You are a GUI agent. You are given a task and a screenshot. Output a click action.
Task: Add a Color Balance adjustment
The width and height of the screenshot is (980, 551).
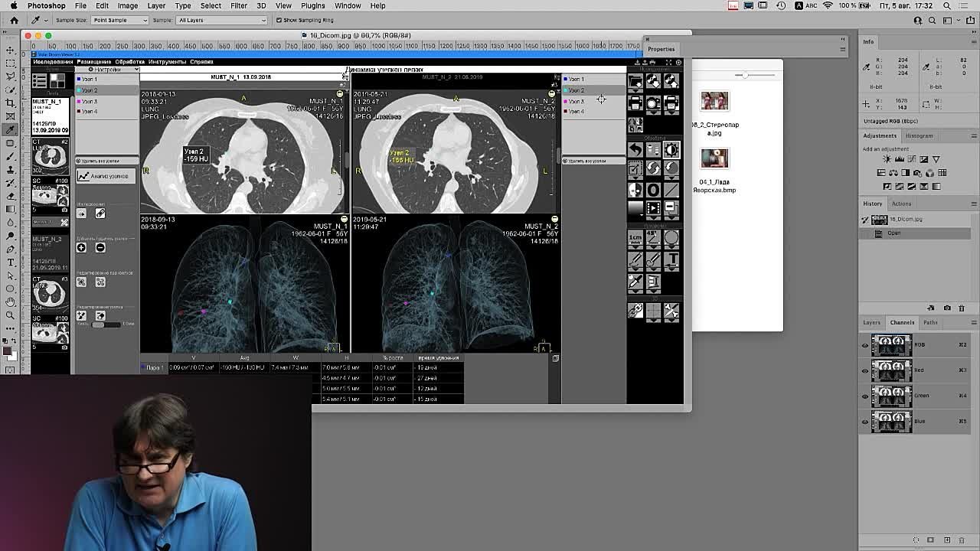[x=893, y=173]
